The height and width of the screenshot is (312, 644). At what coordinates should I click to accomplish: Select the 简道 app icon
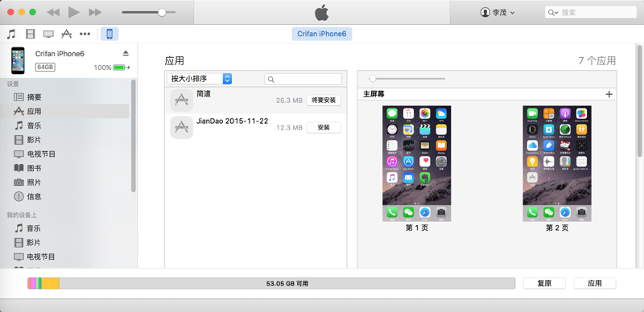click(x=182, y=101)
